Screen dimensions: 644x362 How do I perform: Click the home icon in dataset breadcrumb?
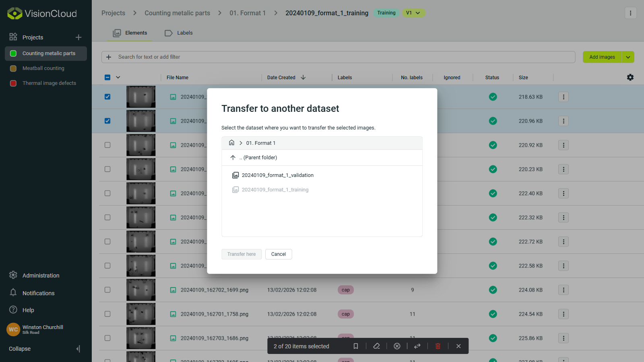(x=231, y=143)
